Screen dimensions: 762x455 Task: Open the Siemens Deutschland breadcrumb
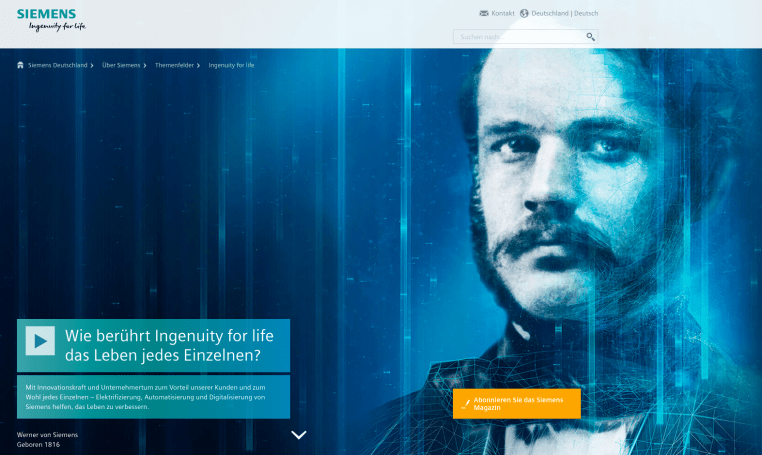click(x=57, y=65)
